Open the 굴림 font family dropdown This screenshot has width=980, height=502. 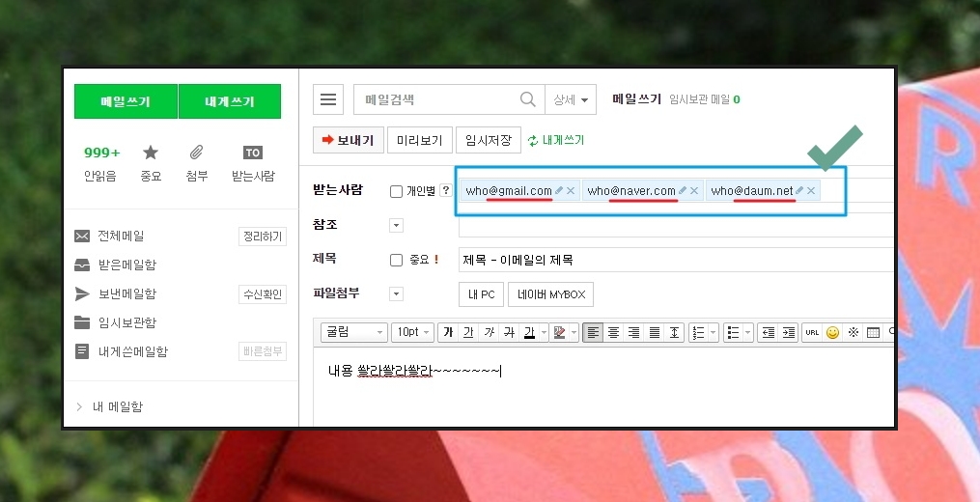[x=354, y=332]
